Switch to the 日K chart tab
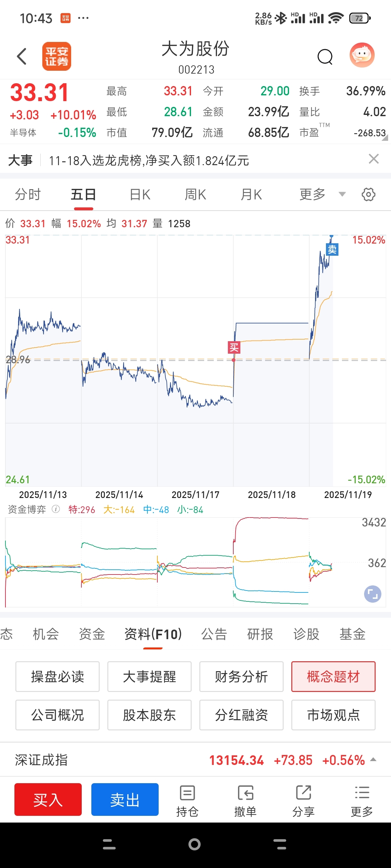This screenshot has width=391, height=868. click(140, 194)
